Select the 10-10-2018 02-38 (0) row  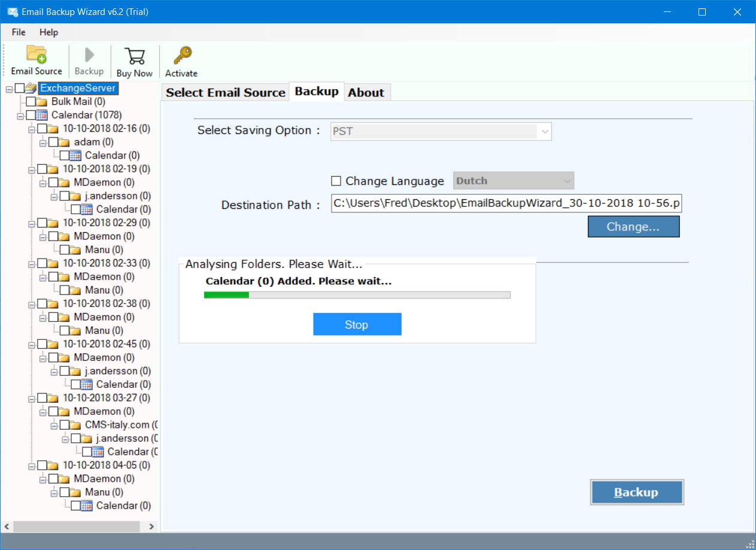(x=107, y=304)
